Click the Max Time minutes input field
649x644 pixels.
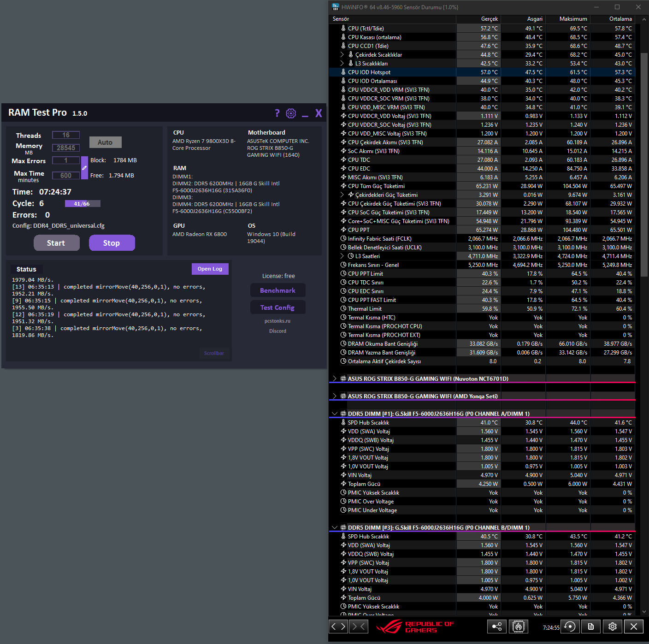[x=66, y=176]
